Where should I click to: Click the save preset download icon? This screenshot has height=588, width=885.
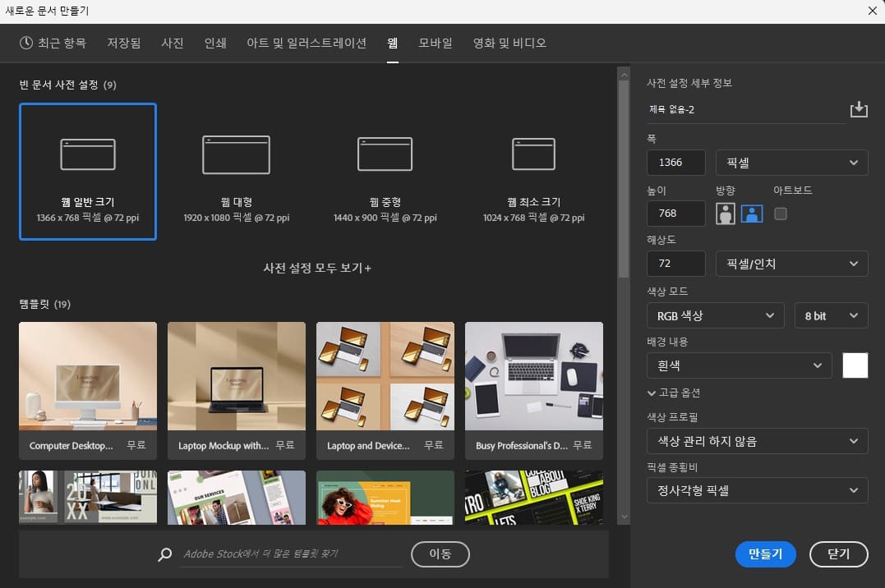coord(859,108)
